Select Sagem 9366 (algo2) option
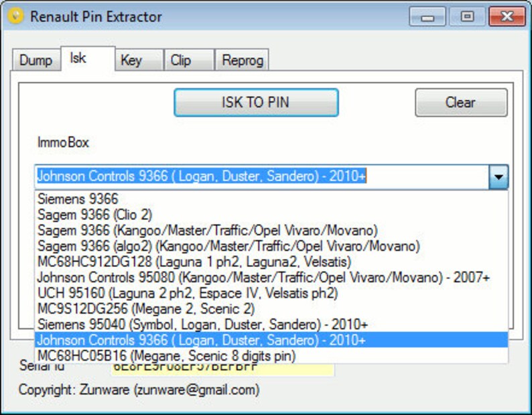 [271, 246]
